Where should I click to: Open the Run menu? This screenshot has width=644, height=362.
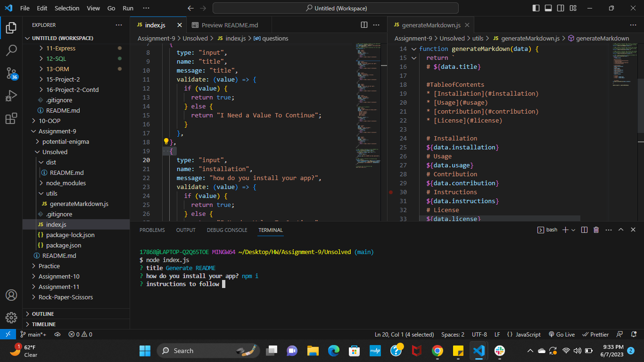click(128, 8)
